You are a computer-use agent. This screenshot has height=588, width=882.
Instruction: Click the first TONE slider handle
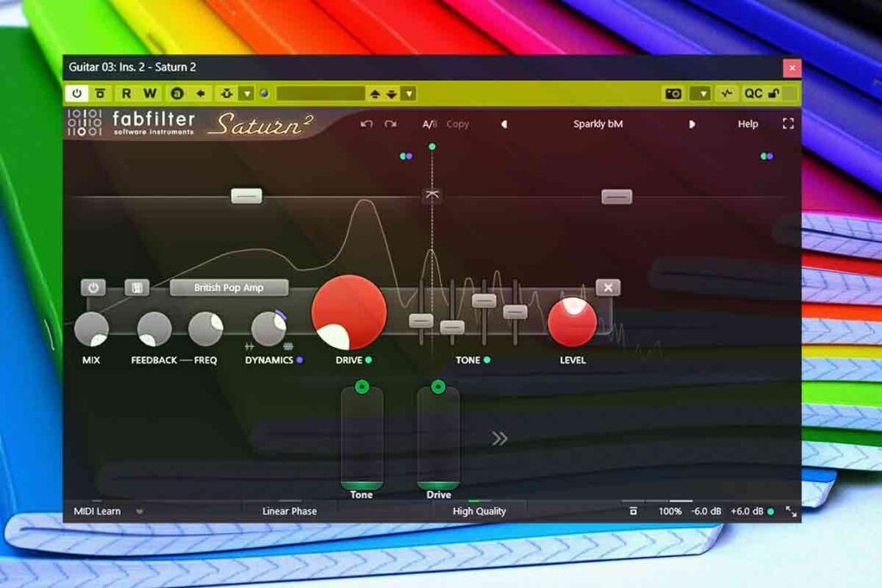(x=421, y=320)
